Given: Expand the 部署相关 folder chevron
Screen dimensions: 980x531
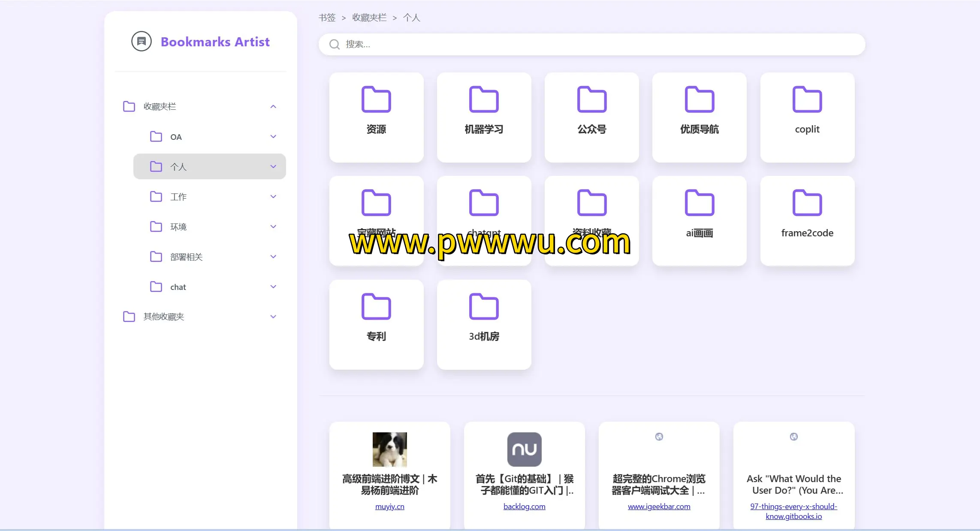Looking at the screenshot, I should (x=273, y=256).
